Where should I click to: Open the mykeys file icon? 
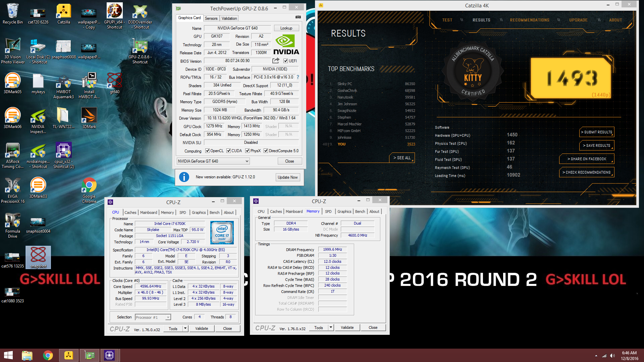pos(38,83)
